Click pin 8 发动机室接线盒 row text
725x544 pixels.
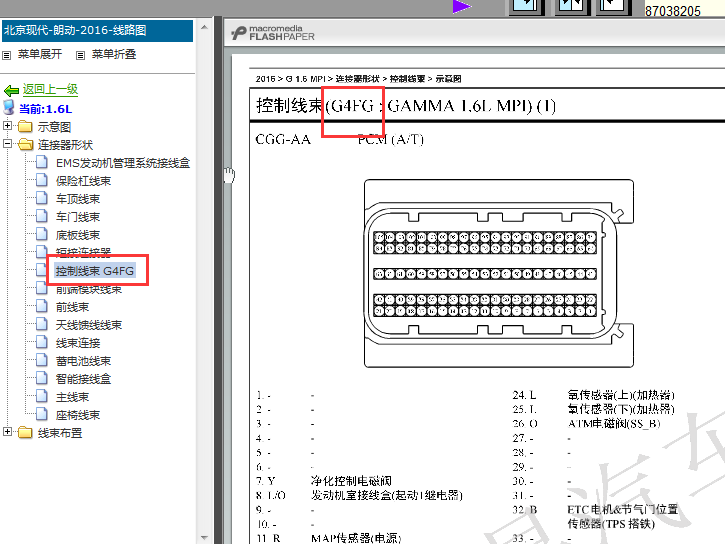[x=387, y=495]
